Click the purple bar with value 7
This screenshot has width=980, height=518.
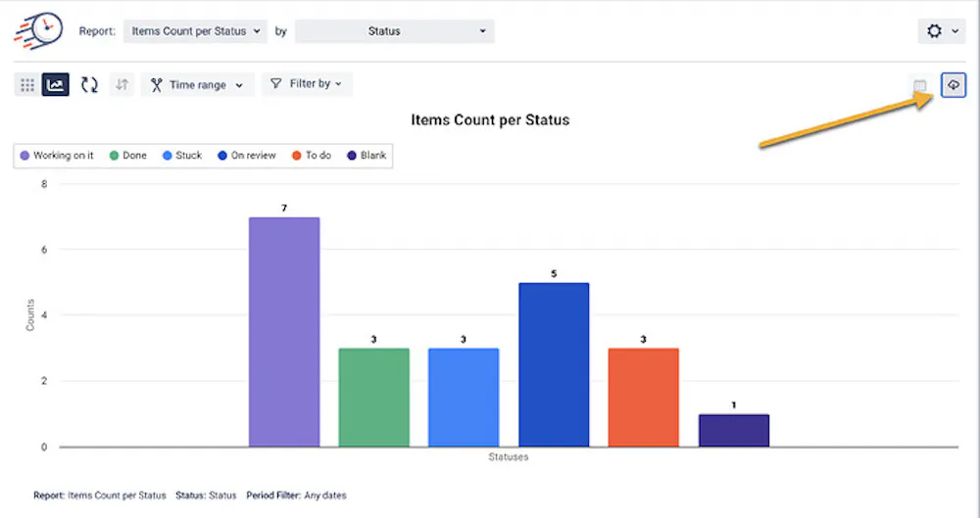point(284,332)
